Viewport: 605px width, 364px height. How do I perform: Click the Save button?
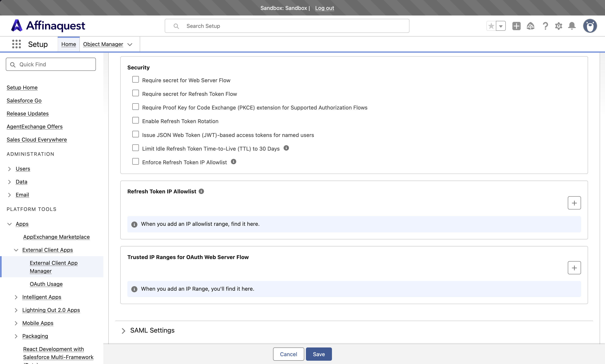coord(319,354)
